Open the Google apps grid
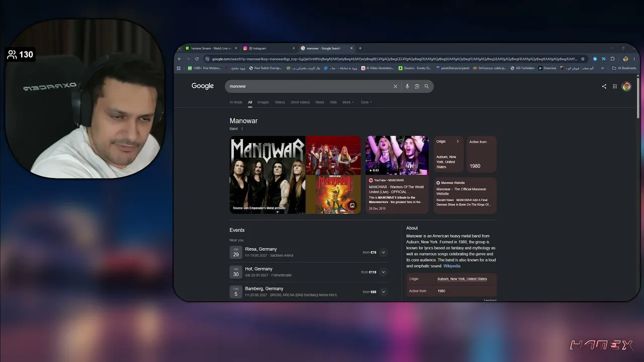 [615, 86]
